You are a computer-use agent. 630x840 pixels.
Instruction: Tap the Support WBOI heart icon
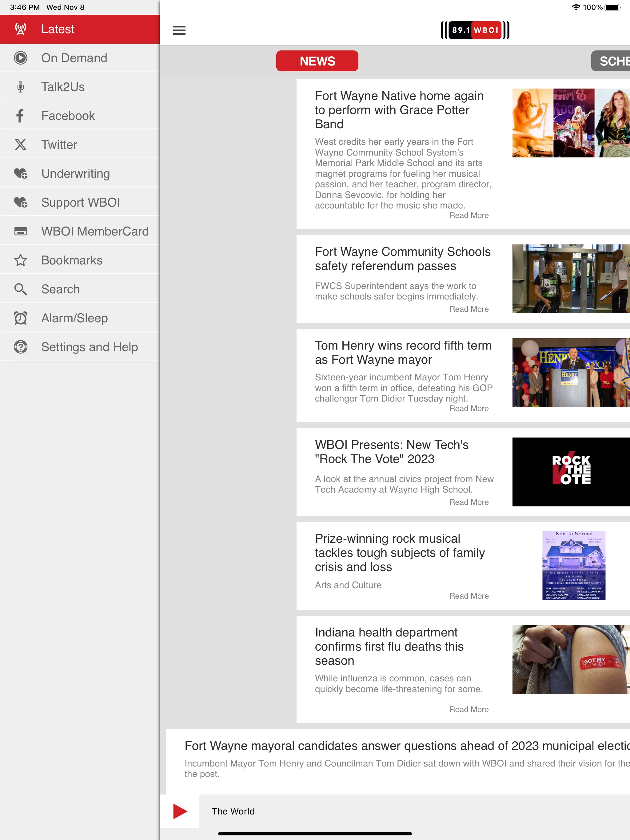[21, 202]
